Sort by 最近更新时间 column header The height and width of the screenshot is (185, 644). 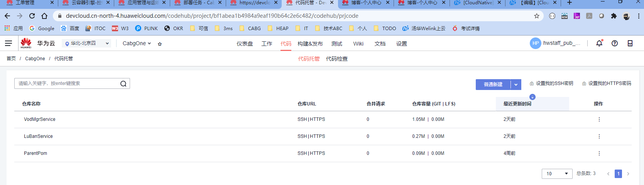[x=517, y=104]
